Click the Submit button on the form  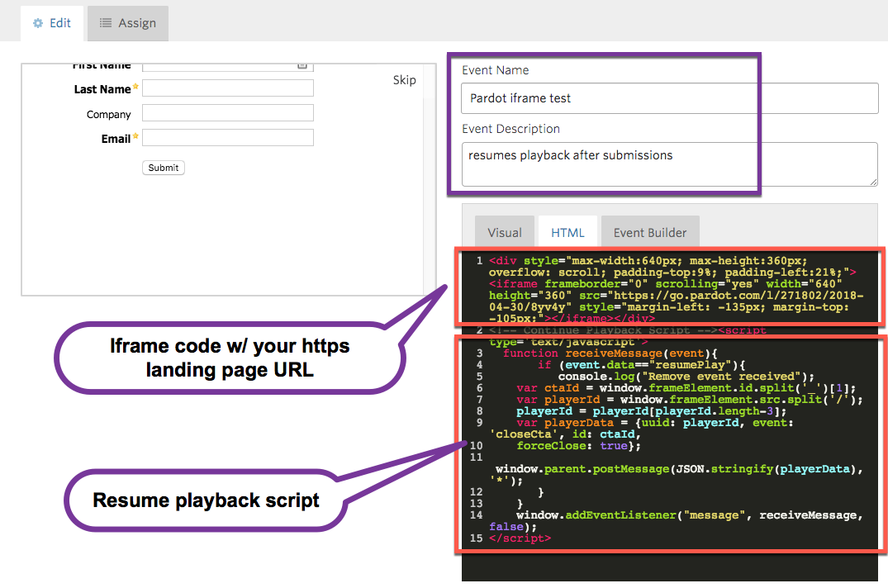click(163, 167)
